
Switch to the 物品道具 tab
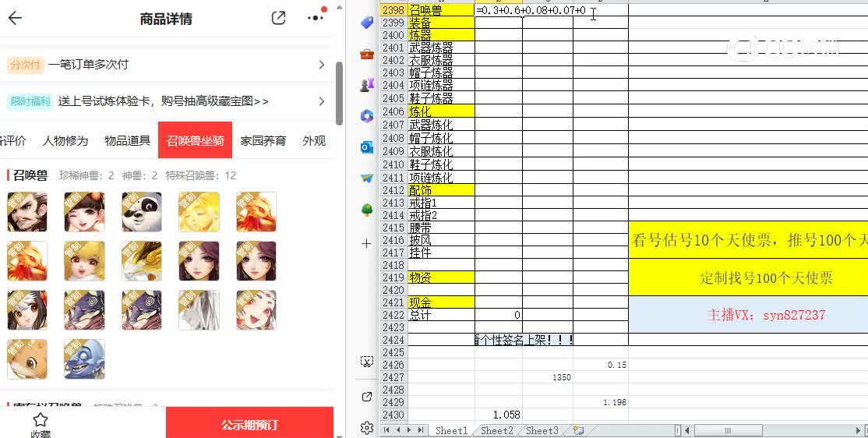tap(127, 140)
